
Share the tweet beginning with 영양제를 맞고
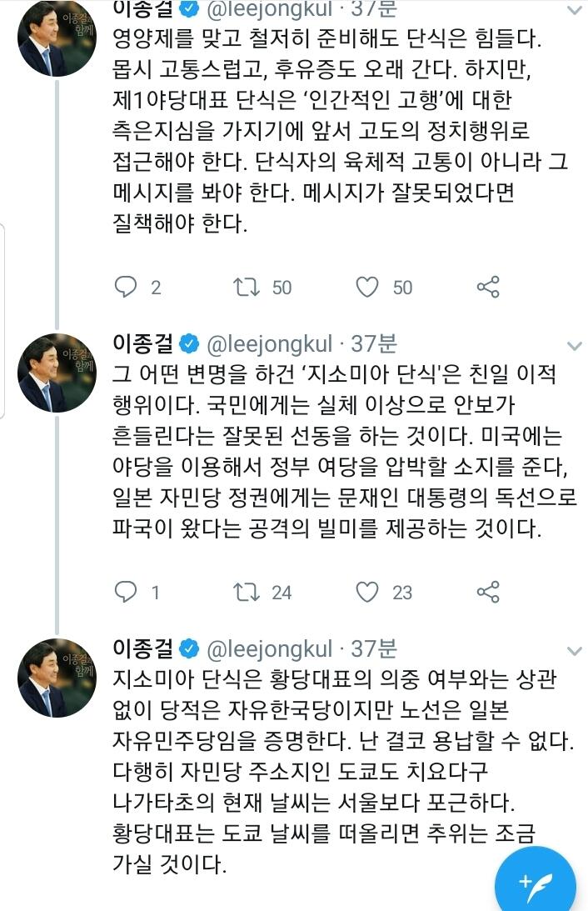488,288
